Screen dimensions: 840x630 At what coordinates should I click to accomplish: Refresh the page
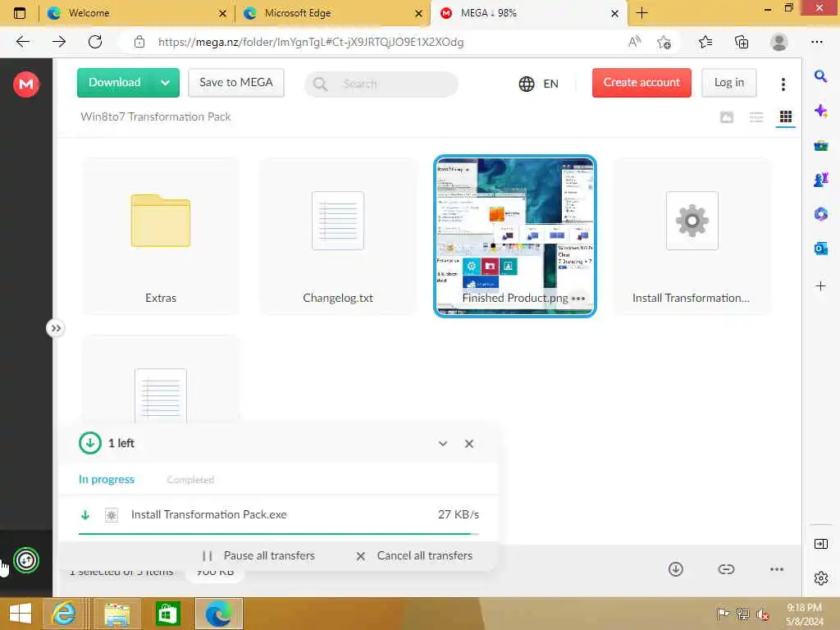[95, 42]
